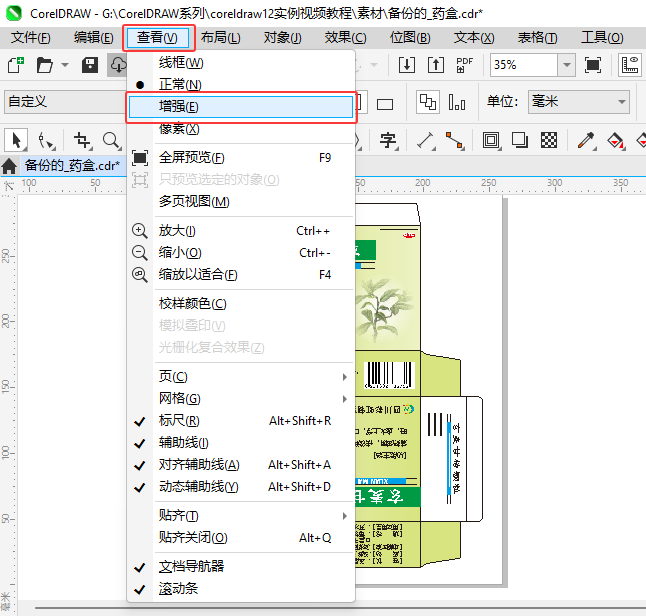Toggle Alignment Guides menu item
Viewport: 646px width, 616px height.
click(241, 465)
